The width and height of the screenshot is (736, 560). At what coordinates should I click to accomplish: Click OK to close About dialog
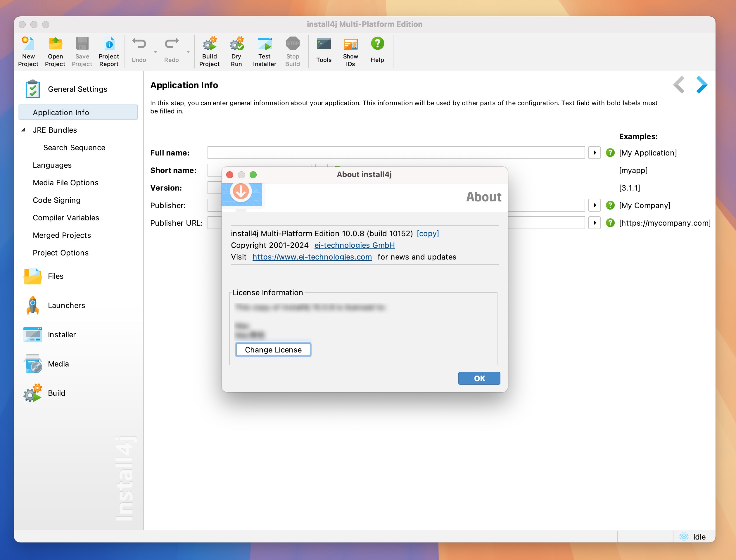tap(479, 378)
